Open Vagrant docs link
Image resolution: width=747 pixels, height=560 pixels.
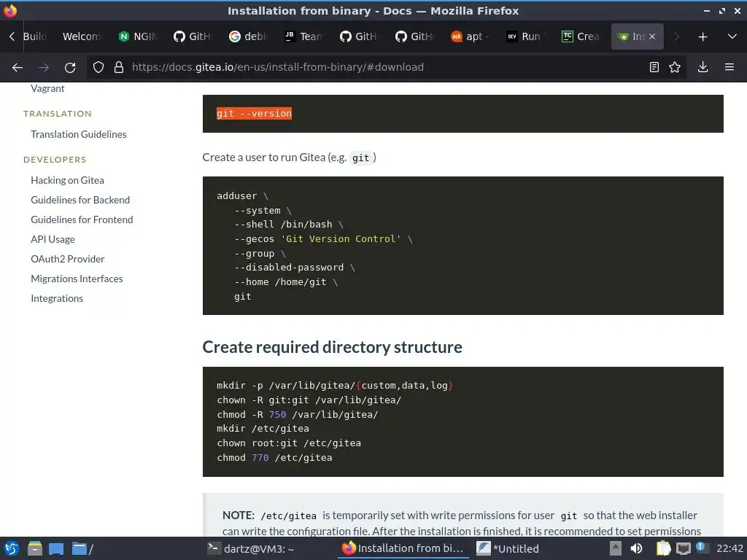47,88
